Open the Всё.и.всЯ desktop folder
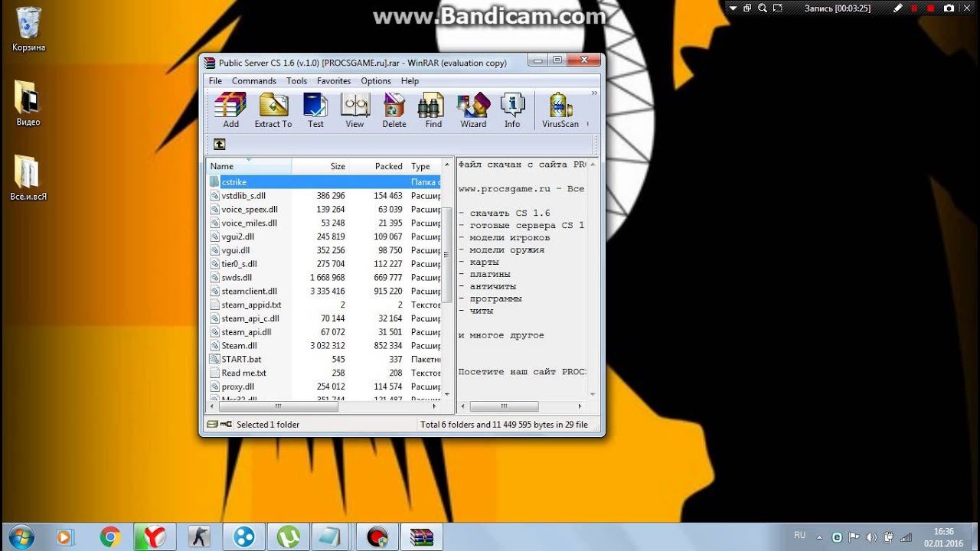 point(28,178)
